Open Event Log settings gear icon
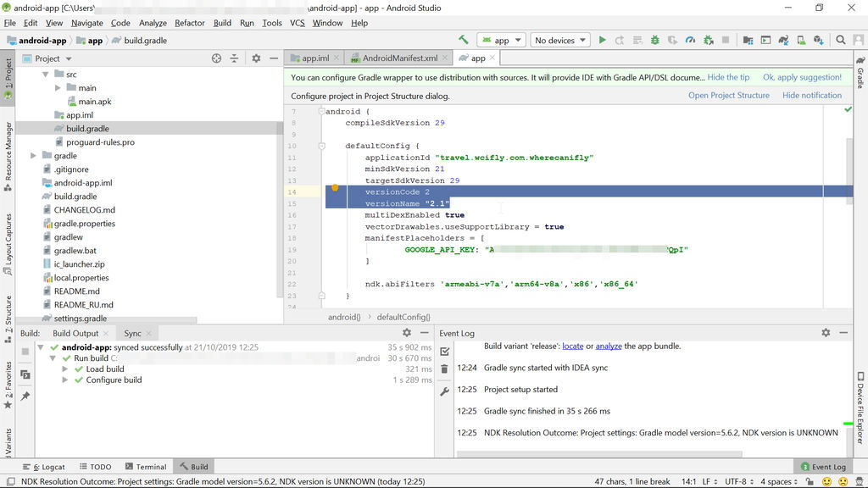This screenshot has height=488, width=868. [x=826, y=333]
